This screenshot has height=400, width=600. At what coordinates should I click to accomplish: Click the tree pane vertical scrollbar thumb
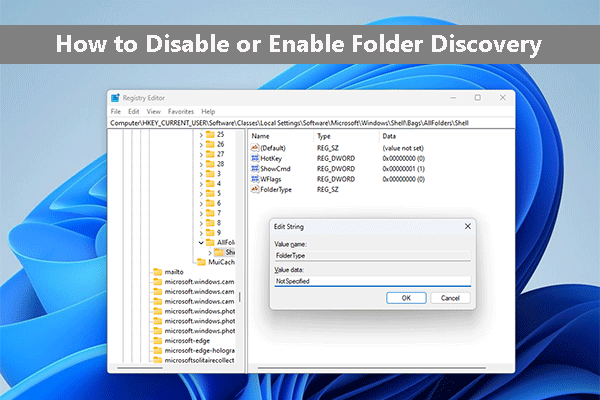240,297
